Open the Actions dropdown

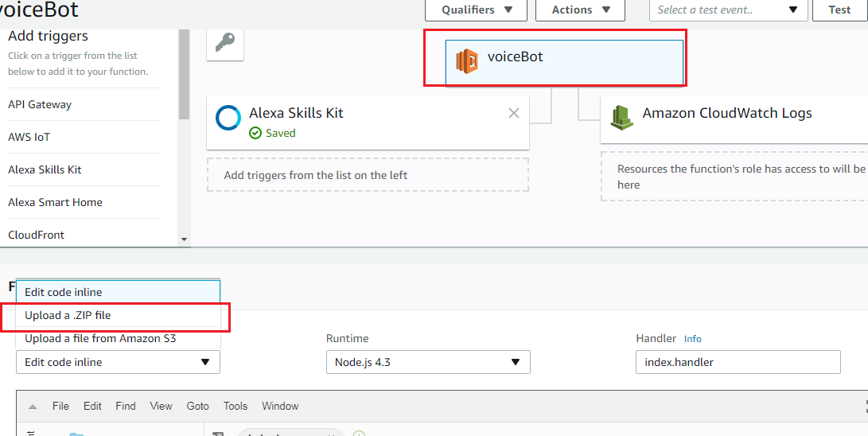coord(581,10)
